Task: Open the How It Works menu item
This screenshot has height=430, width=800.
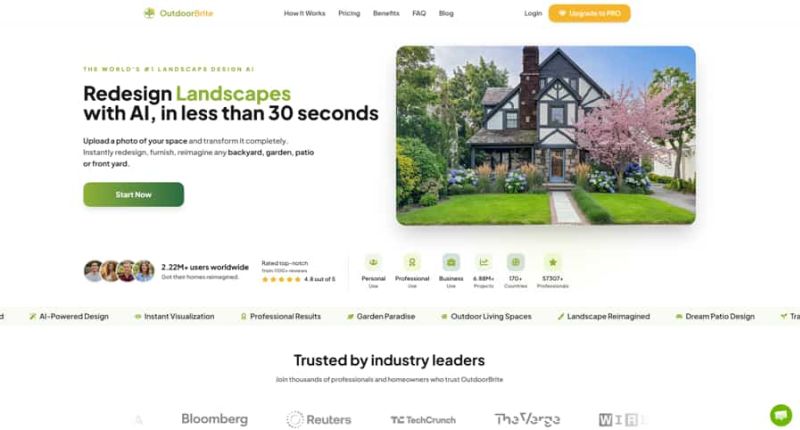Action: click(x=305, y=13)
